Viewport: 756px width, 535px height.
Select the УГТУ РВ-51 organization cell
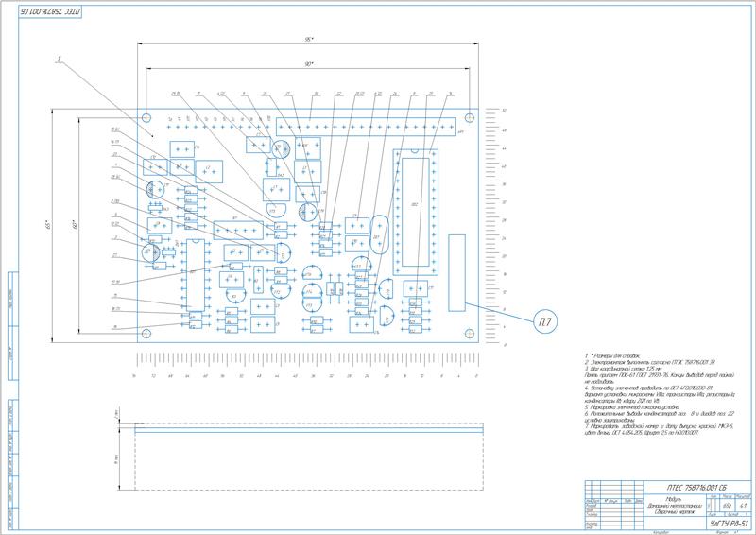pyautogui.click(x=729, y=523)
